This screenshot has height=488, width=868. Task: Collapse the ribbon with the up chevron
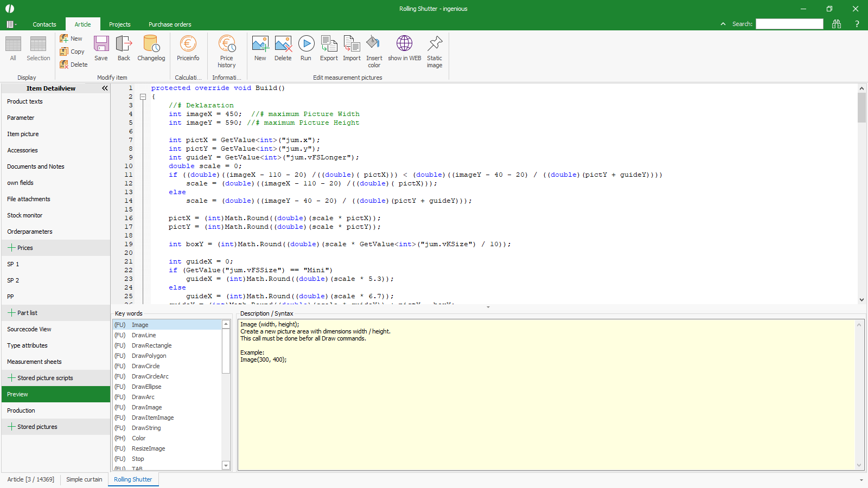(x=723, y=24)
